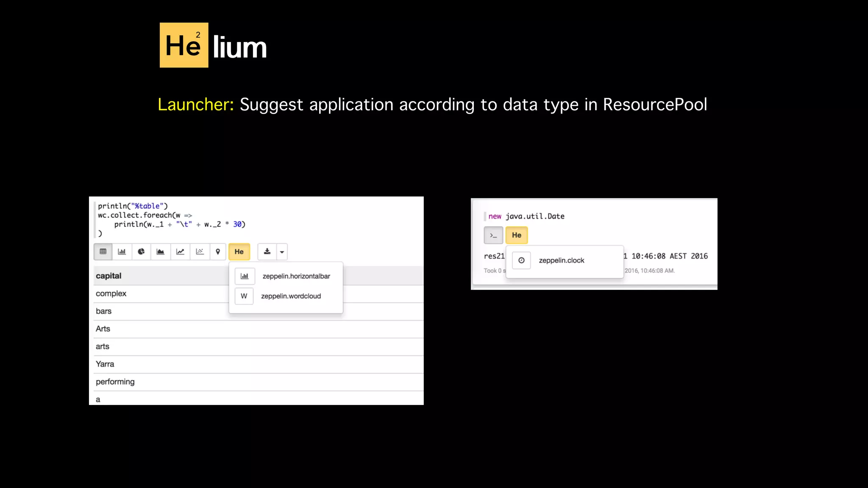This screenshot has width=868, height=488.
Task: Switch to line chart view
Action: pyautogui.click(x=180, y=252)
